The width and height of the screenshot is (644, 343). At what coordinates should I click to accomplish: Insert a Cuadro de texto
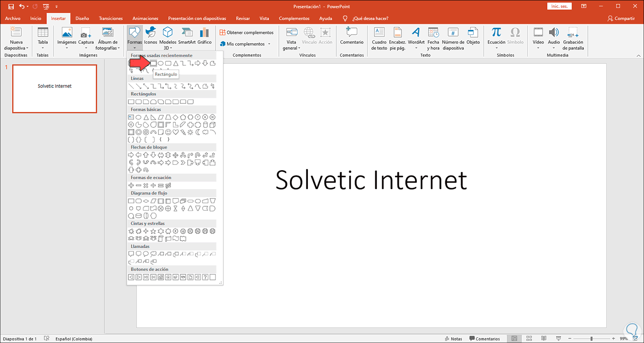379,39
